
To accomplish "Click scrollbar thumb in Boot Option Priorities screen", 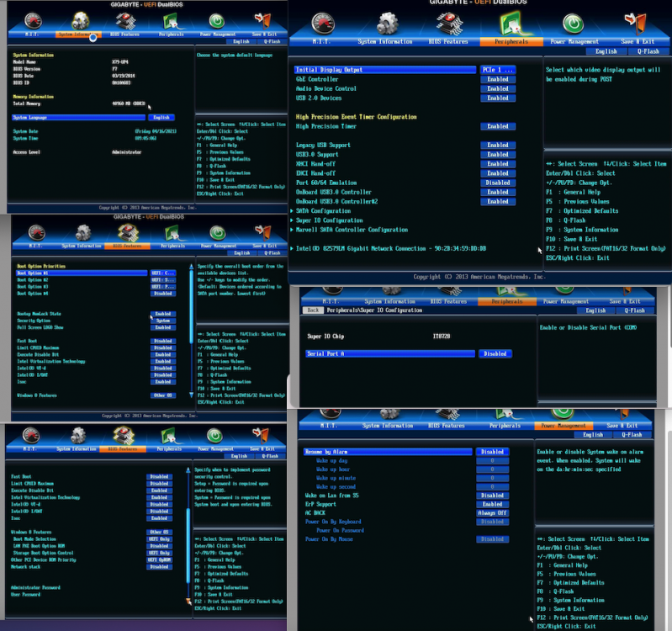I will pyautogui.click(x=191, y=306).
